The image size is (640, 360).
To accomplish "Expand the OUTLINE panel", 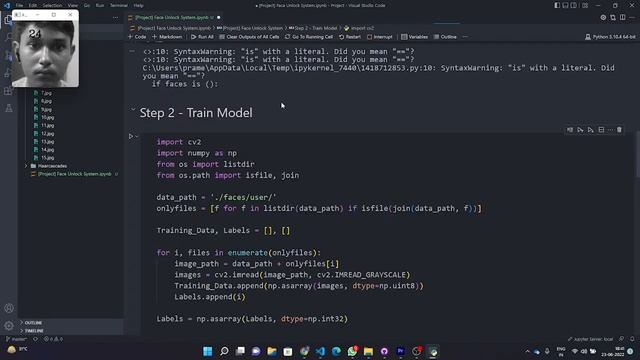I will pyautogui.click(x=70, y=322).
